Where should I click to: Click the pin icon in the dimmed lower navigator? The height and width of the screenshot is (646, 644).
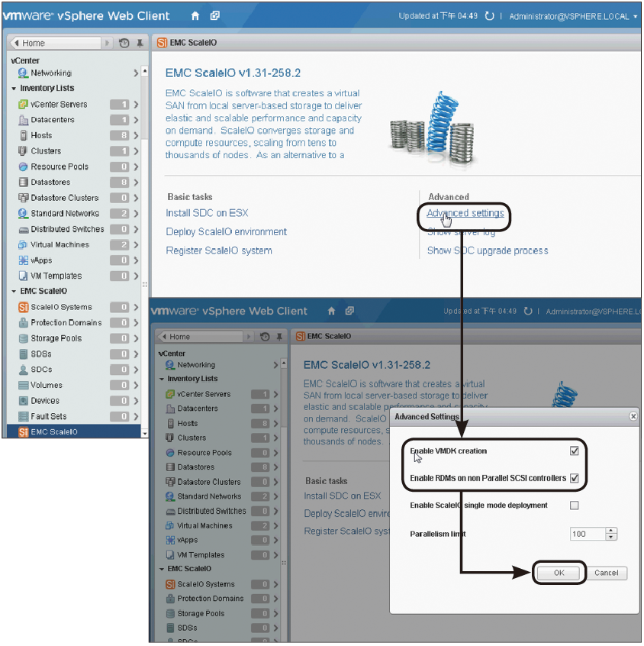point(279,337)
